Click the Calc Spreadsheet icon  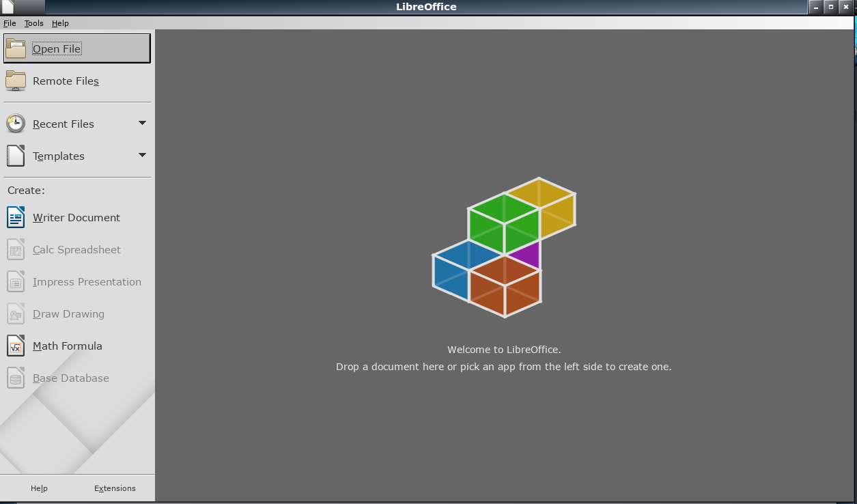(x=16, y=249)
